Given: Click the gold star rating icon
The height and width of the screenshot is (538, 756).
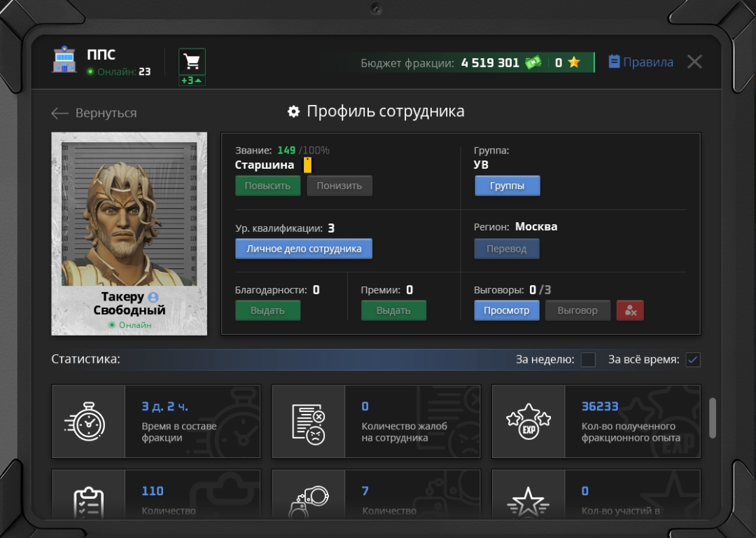Looking at the screenshot, I should [x=574, y=62].
